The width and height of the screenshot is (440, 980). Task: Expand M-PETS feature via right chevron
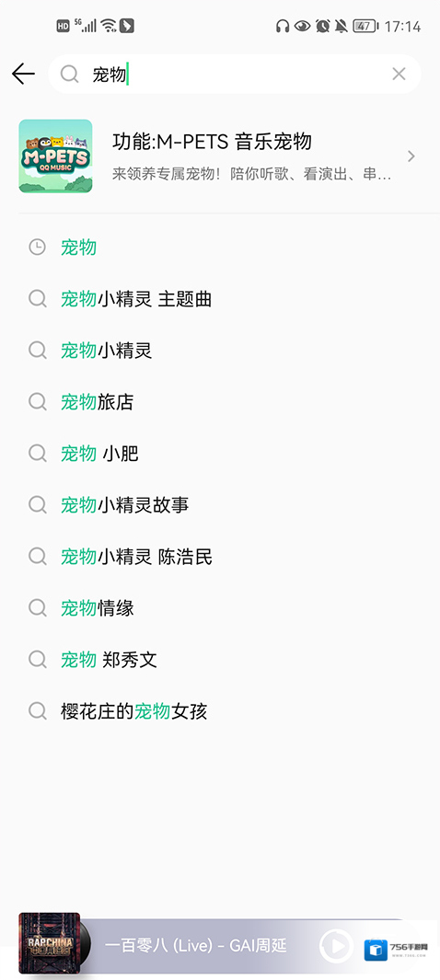(411, 156)
